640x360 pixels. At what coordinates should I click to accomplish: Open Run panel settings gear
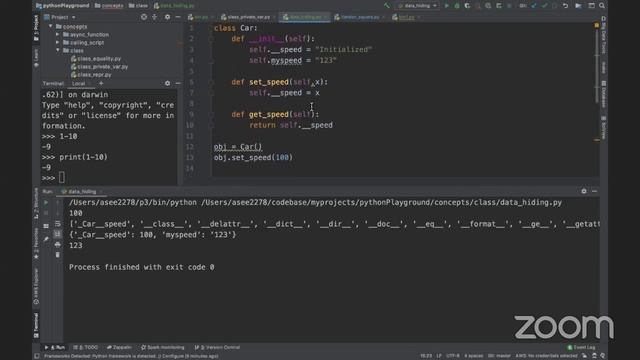click(584, 191)
